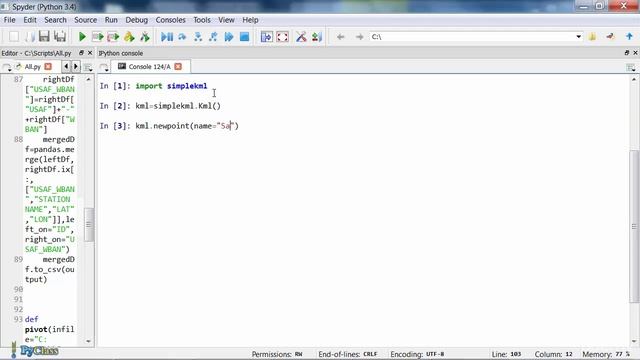
Task: Select the All.py editor tab
Action: coord(33,67)
